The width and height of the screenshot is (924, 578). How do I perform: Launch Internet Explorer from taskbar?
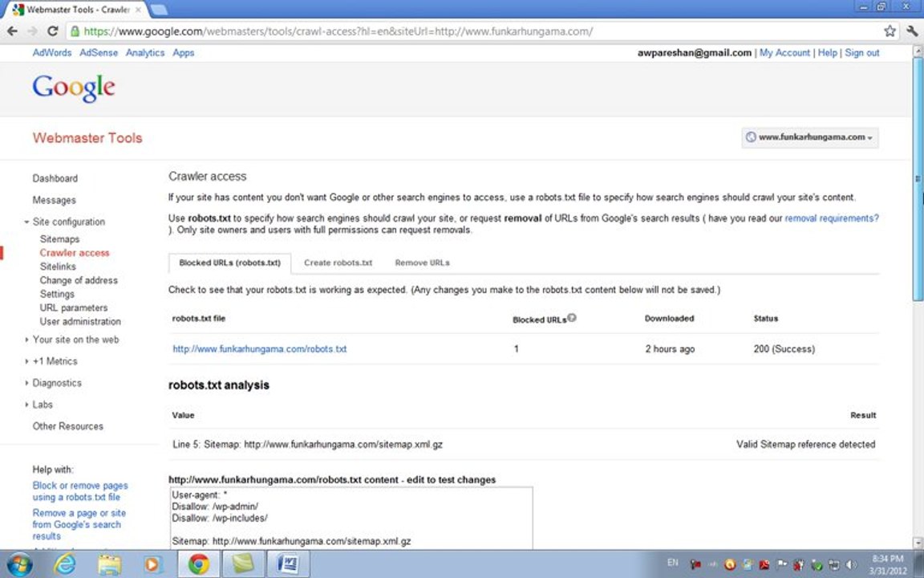[65, 564]
